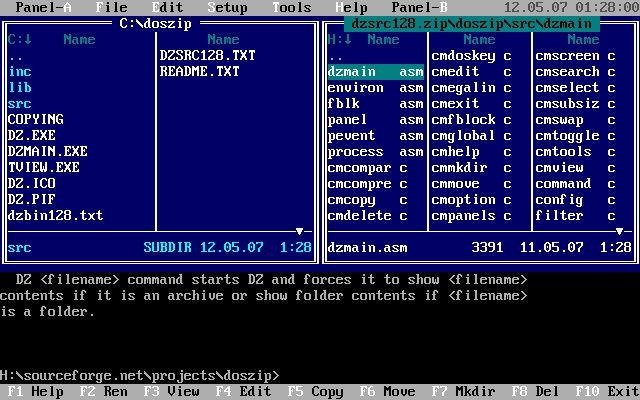640x400 pixels.
Task: Select the highlighted dzmain asm file
Action: pos(376,71)
